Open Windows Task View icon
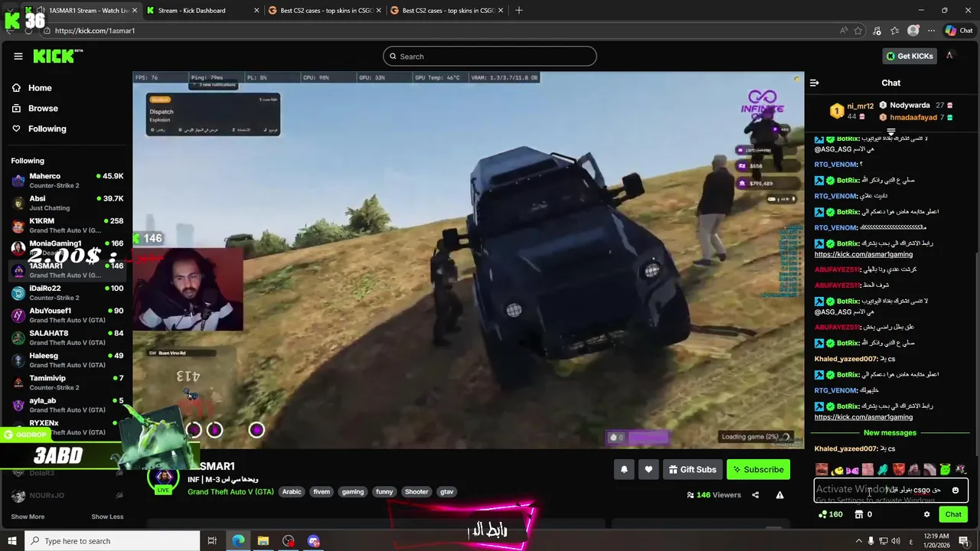 point(212,541)
